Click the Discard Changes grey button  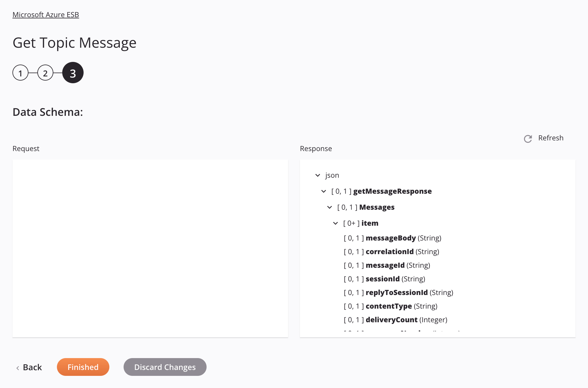coord(165,367)
